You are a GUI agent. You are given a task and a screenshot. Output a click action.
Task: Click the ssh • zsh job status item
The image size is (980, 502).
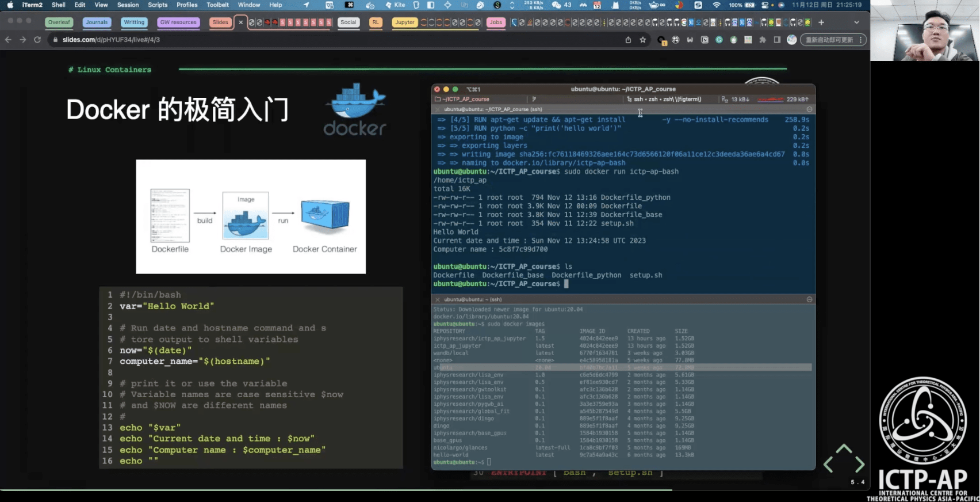pyautogui.click(x=664, y=99)
